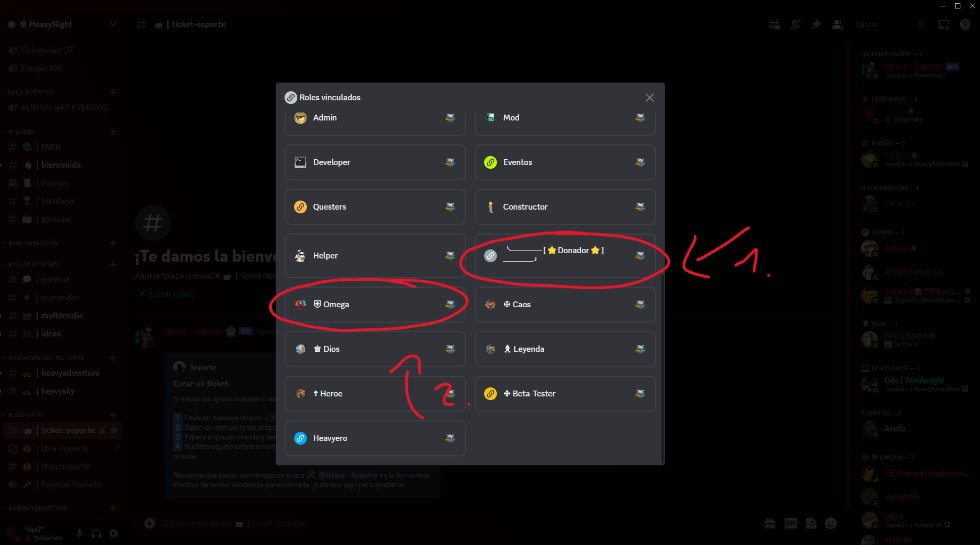Close the Roles vinculados dialog
The height and width of the screenshot is (545, 980).
click(649, 98)
